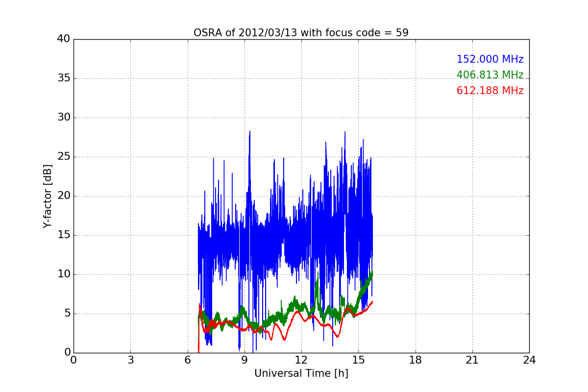Click the y-axis tick label '25'

[x=64, y=157]
